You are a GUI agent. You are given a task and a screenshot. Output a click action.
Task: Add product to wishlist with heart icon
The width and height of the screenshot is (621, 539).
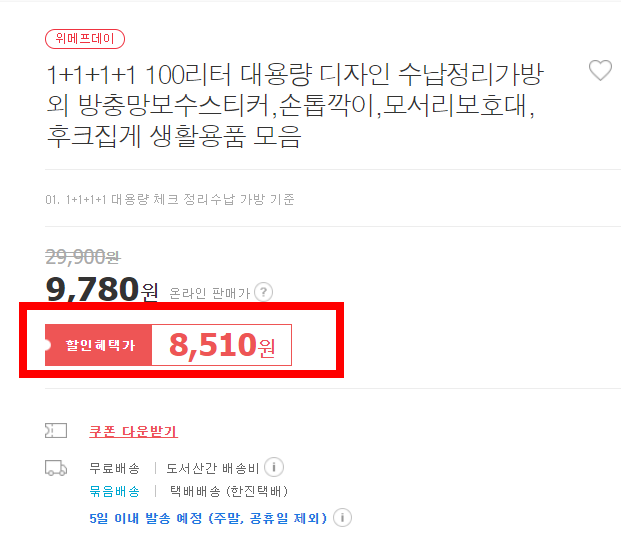click(x=600, y=70)
